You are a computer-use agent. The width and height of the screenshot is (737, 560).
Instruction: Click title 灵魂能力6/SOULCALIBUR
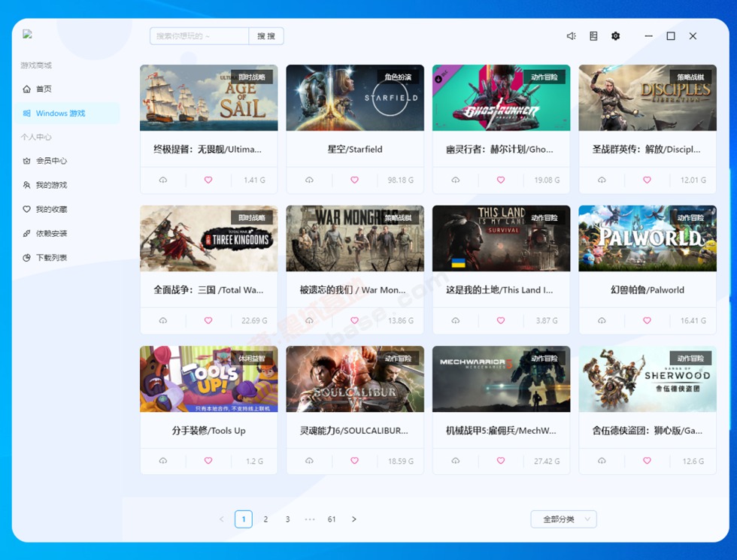click(x=354, y=430)
